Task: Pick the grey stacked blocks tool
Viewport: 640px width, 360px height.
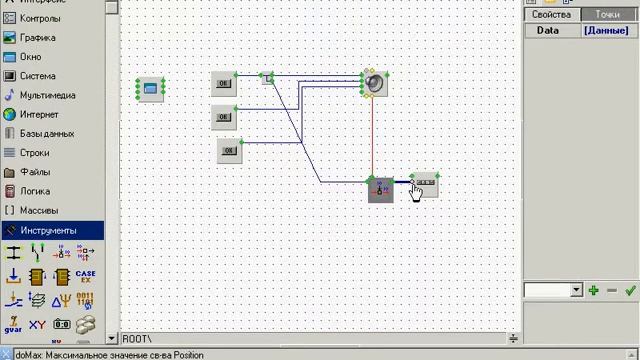Action: [85, 324]
